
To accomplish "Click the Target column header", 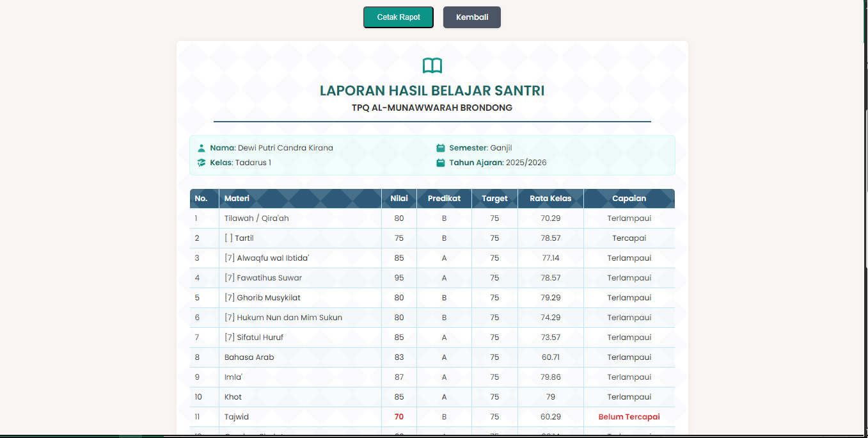I will tap(494, 199).
